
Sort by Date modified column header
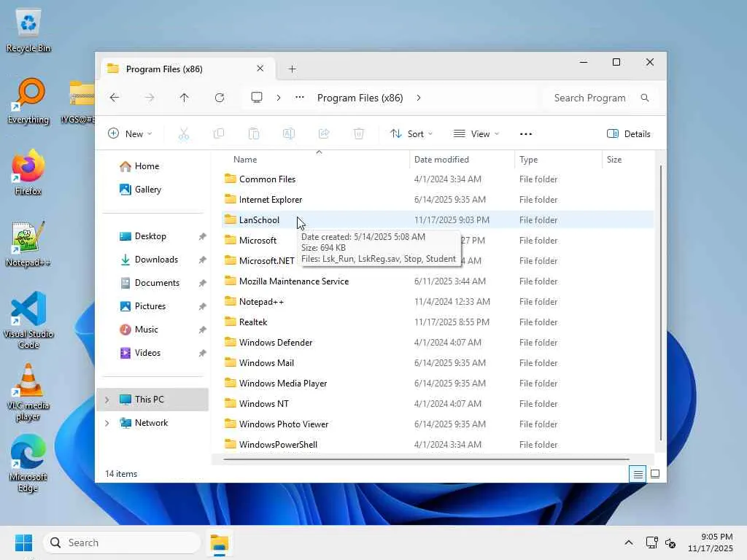462,160
